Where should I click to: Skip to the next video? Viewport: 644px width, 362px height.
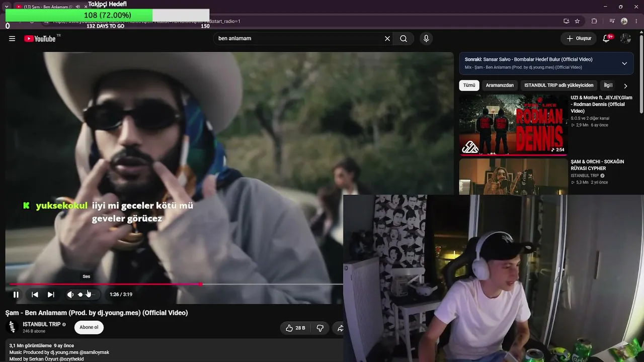[51, 295]
